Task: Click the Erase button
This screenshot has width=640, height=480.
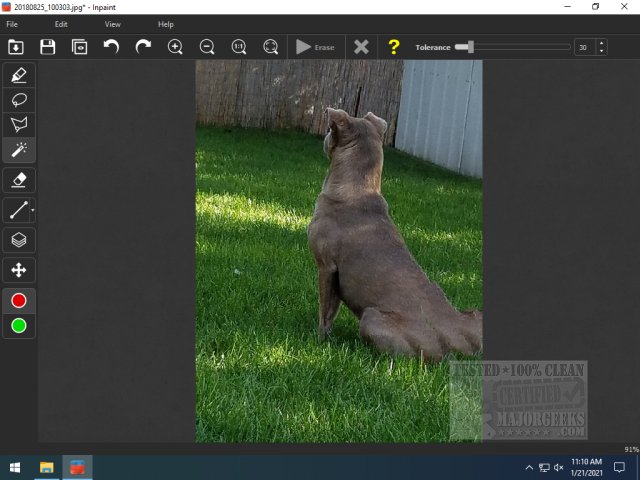Action: click(x=315, y=47)
